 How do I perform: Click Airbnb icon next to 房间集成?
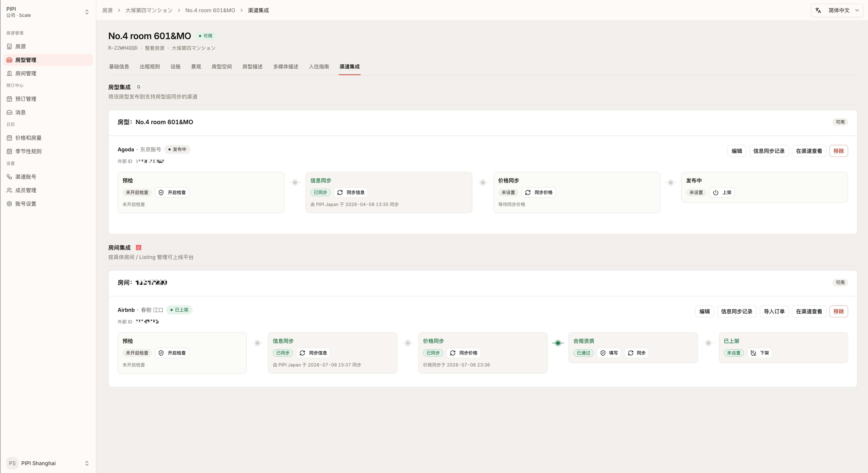click(138, 248)
